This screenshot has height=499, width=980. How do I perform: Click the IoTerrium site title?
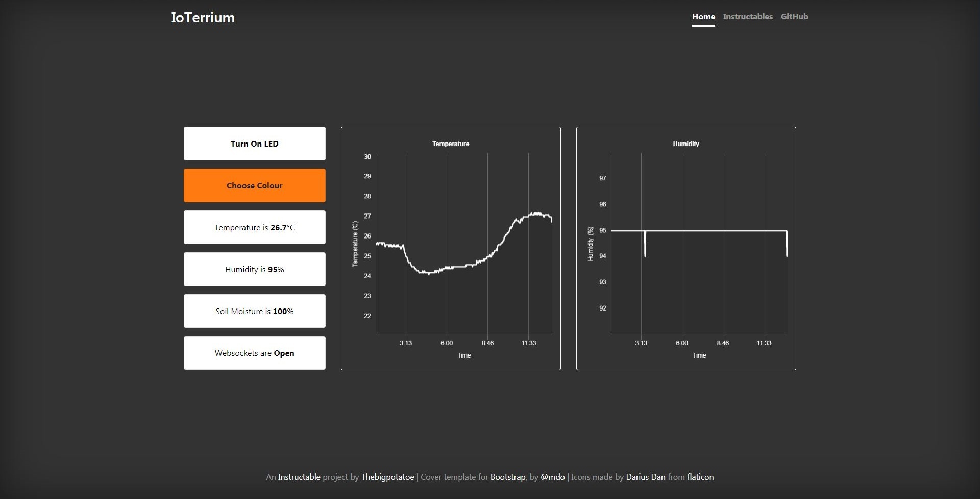click(x=203, y=18)
